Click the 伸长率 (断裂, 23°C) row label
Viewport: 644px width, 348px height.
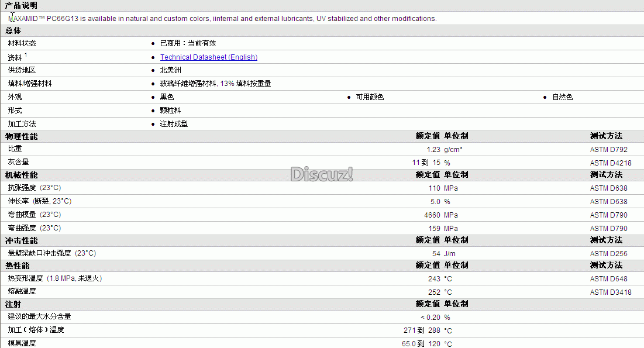coord(40,201)
